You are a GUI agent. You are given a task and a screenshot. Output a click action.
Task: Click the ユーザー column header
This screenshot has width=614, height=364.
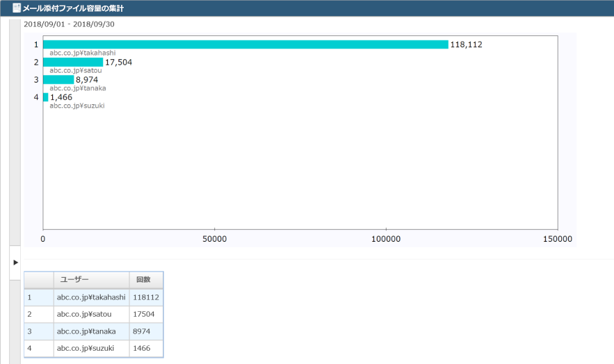coord(92,280)
